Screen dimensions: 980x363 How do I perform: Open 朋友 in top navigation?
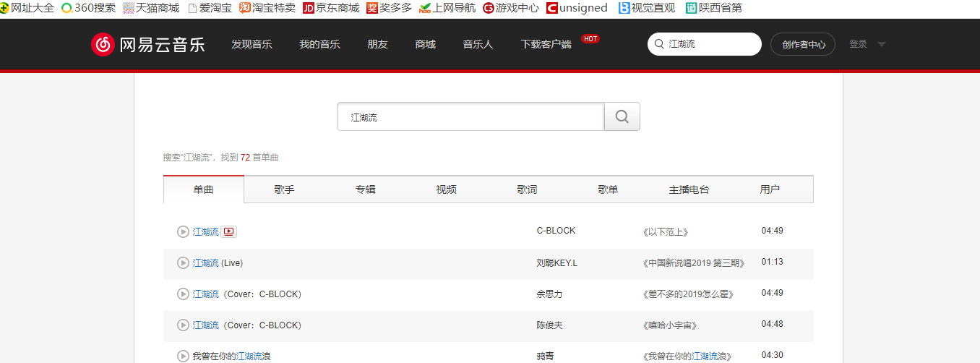[377, 44]
